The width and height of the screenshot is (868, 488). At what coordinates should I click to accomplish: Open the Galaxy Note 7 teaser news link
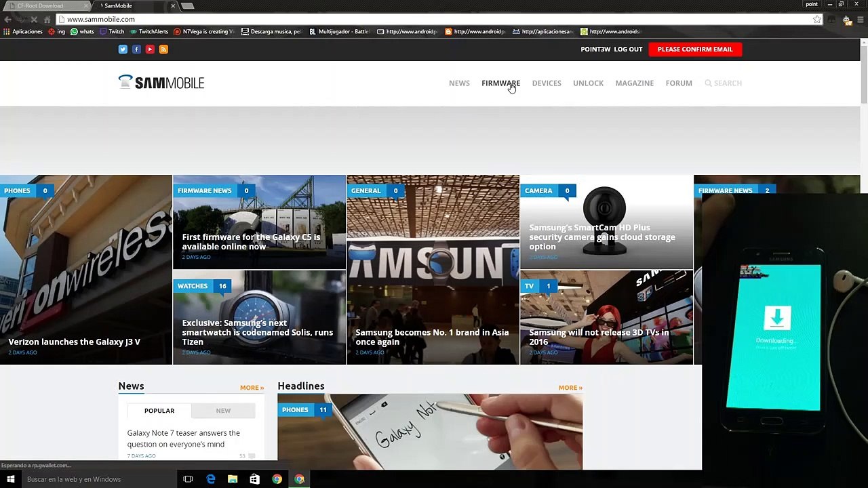(184, 439)
